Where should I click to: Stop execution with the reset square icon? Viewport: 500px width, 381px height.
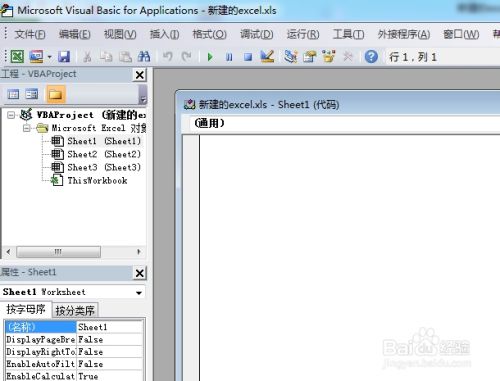pos(248,57)
